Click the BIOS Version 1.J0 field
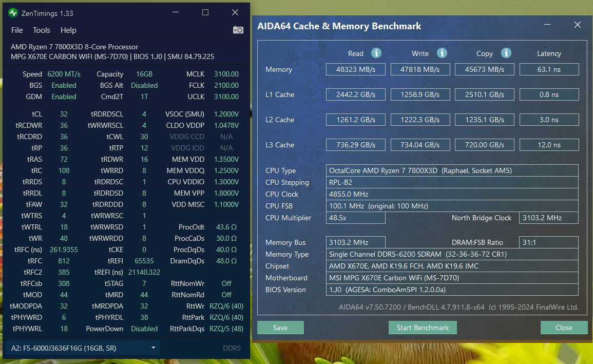593x364 pixels. point(452,290)
